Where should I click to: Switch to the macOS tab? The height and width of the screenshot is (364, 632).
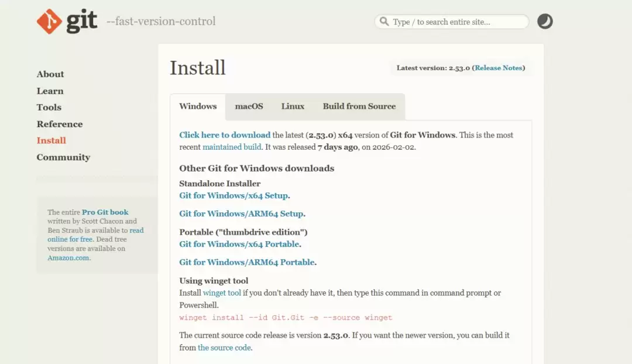click(x=249, y=107)
